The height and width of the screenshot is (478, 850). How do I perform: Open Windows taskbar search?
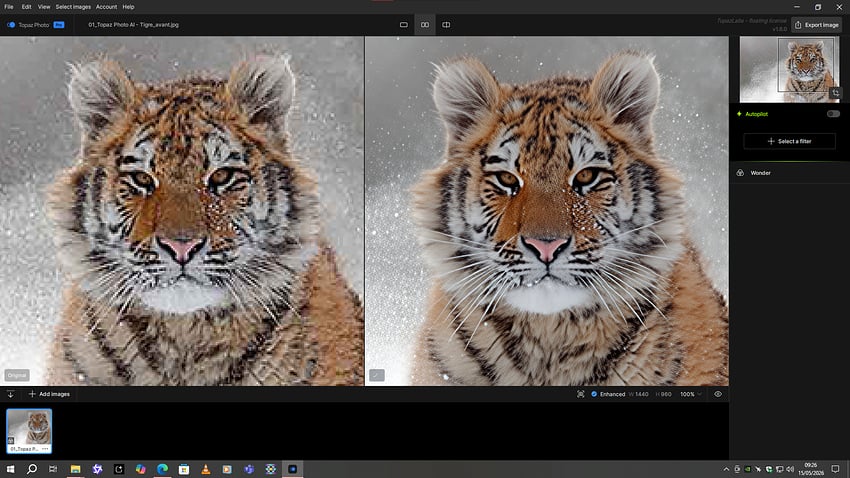pyautogui.click(x=32, y=469)
